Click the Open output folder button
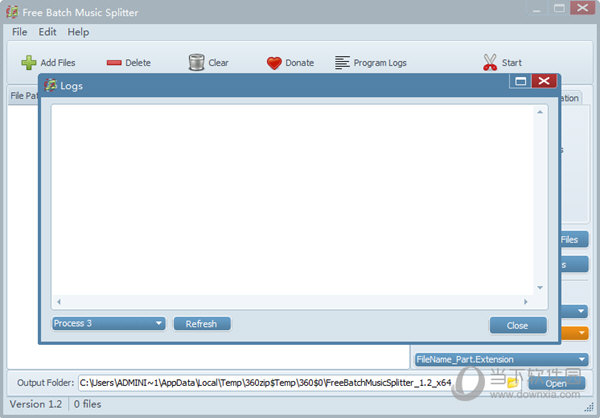 pos(557,383)
